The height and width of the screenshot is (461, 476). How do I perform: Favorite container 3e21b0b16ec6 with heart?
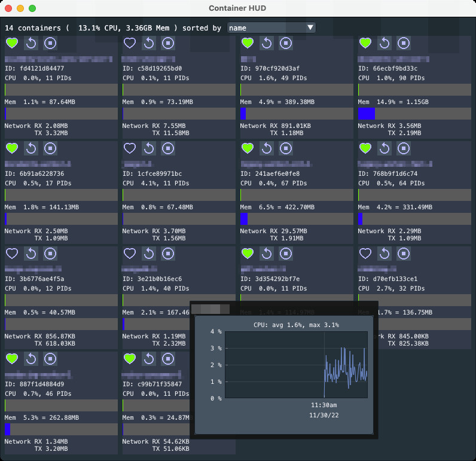130,254
